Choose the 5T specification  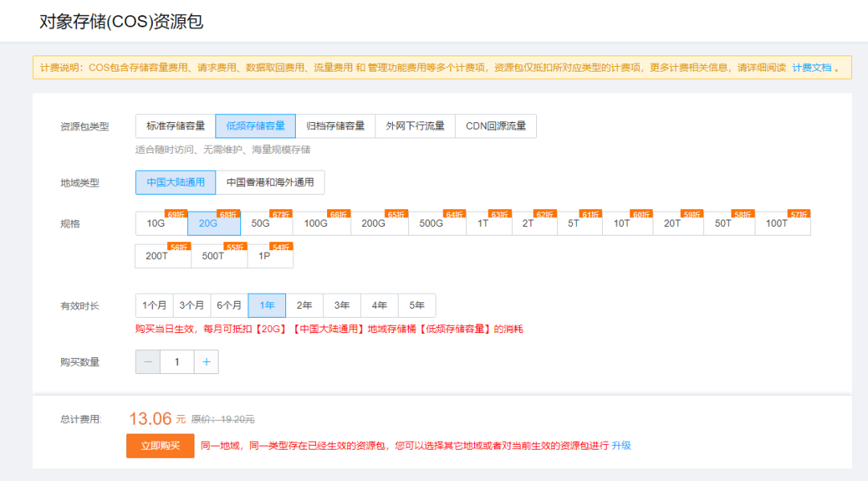pos(579,224)
